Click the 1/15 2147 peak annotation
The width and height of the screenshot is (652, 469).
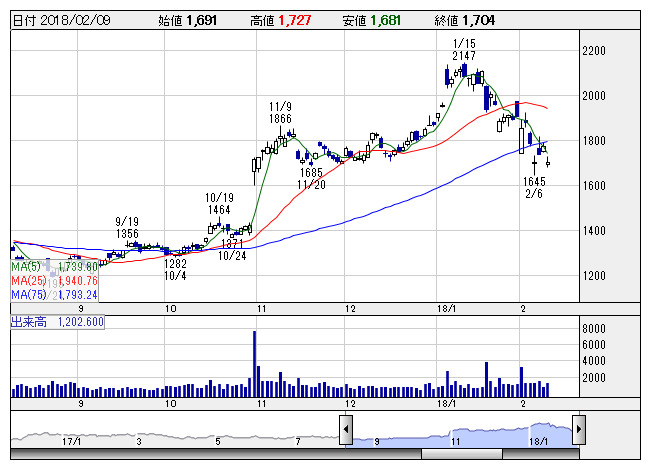[x=463, y=49]
